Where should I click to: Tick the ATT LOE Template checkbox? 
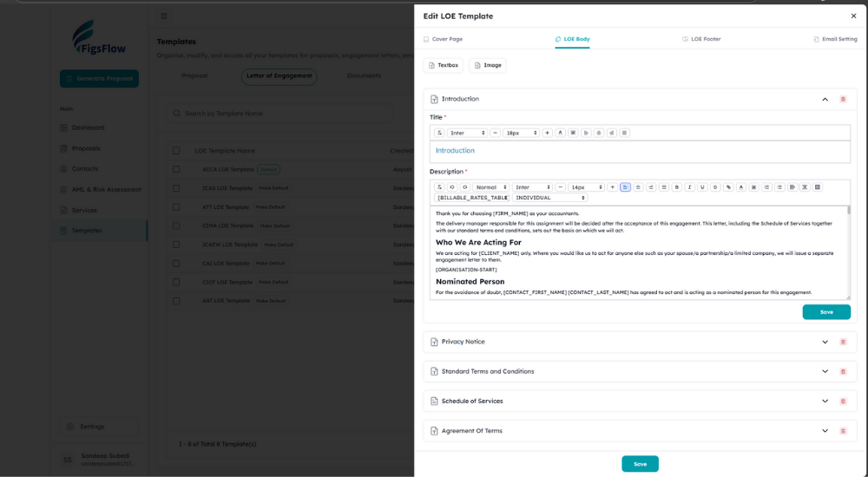coord(176,207)
